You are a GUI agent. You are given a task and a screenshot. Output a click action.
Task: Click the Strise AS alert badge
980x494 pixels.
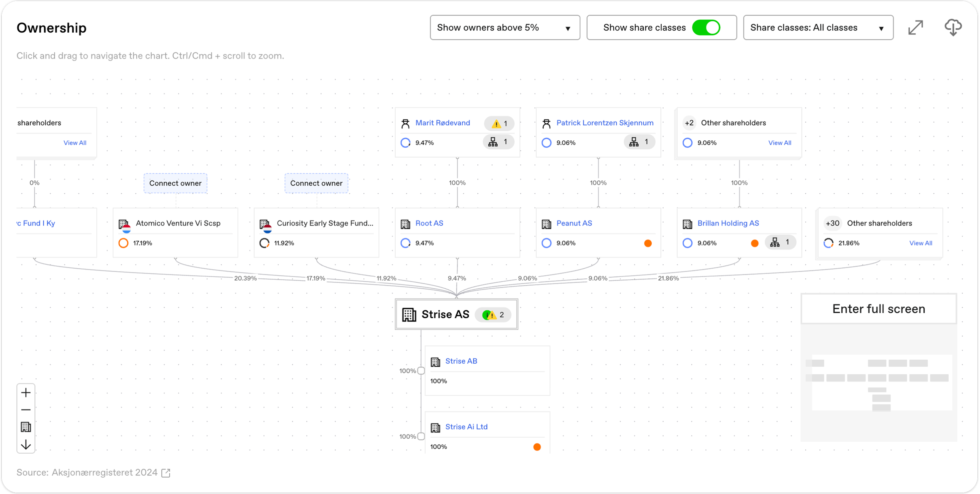point(493,315)
